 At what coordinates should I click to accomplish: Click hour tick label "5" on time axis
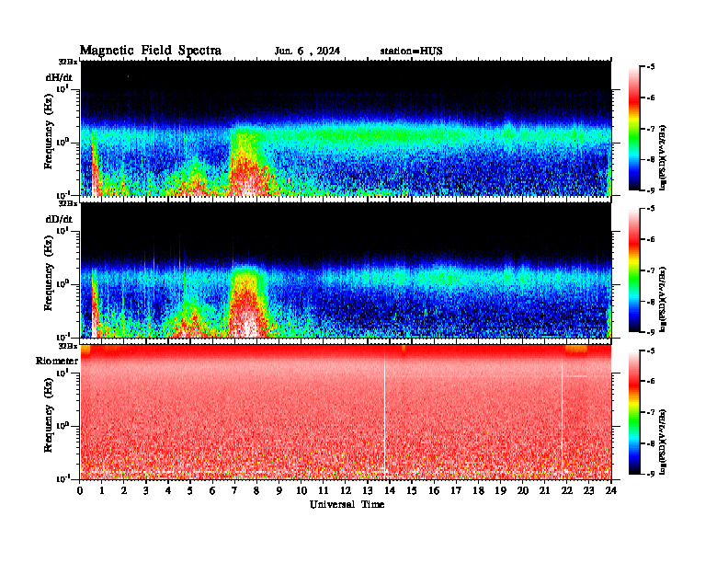tap(191, 491)
